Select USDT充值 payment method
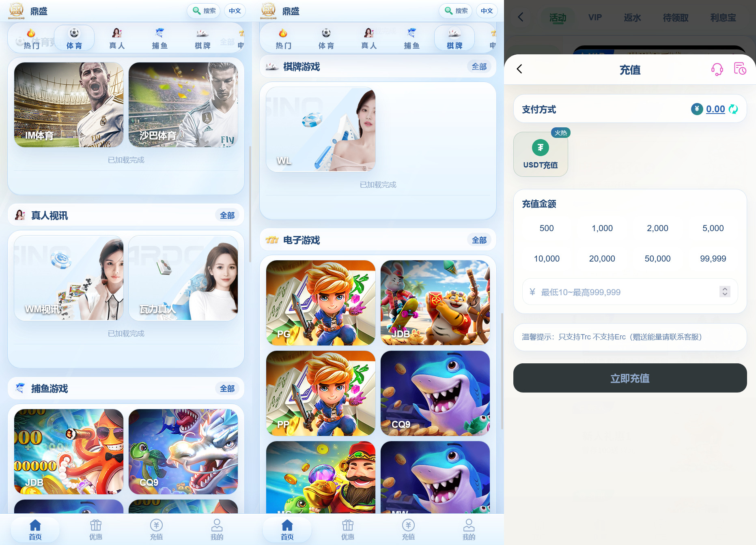Screen dimensions: 756x545 [541, 154]
